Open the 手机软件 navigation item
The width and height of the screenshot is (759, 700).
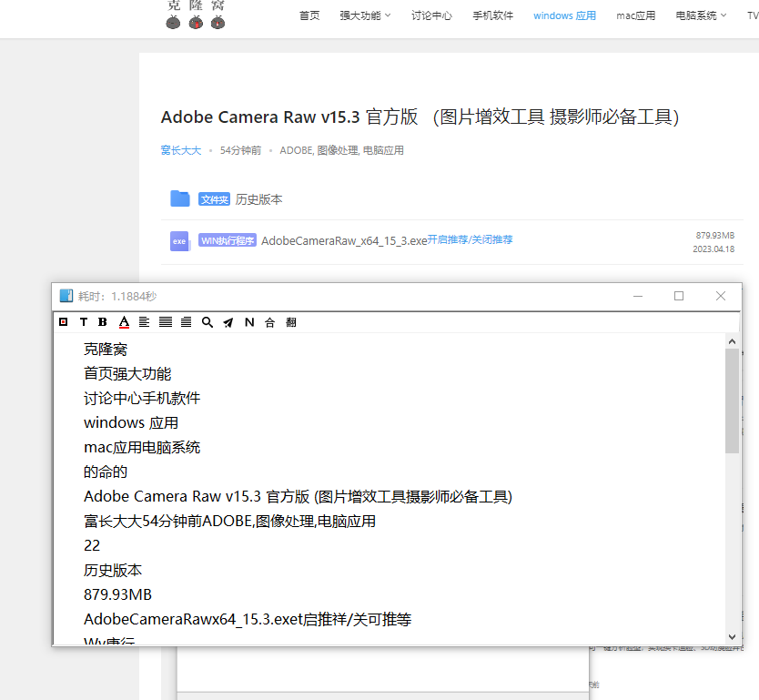pyautogui.click(x=492, y=15)
